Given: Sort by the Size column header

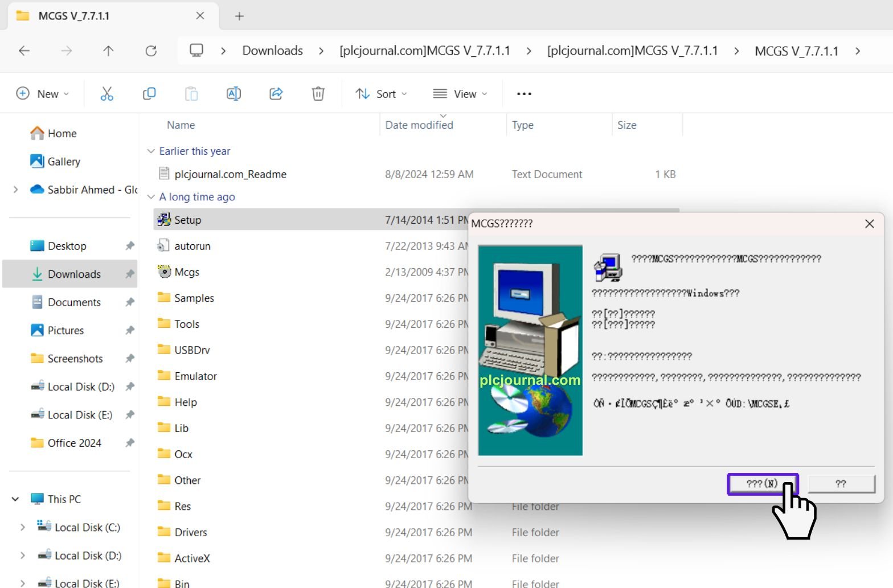Looking at the screenshot, I should tap(627, 125).
